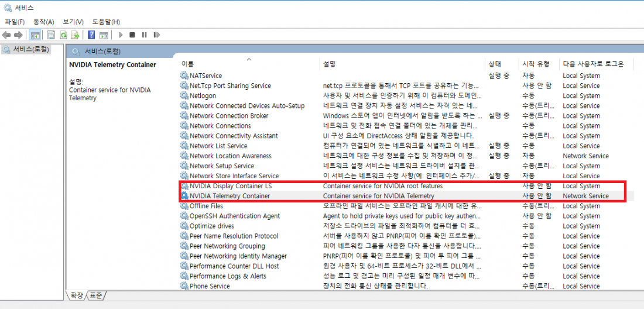
Task: Click 'Container service for NVIDIA root features' description
Action: (x=383, y=186)
